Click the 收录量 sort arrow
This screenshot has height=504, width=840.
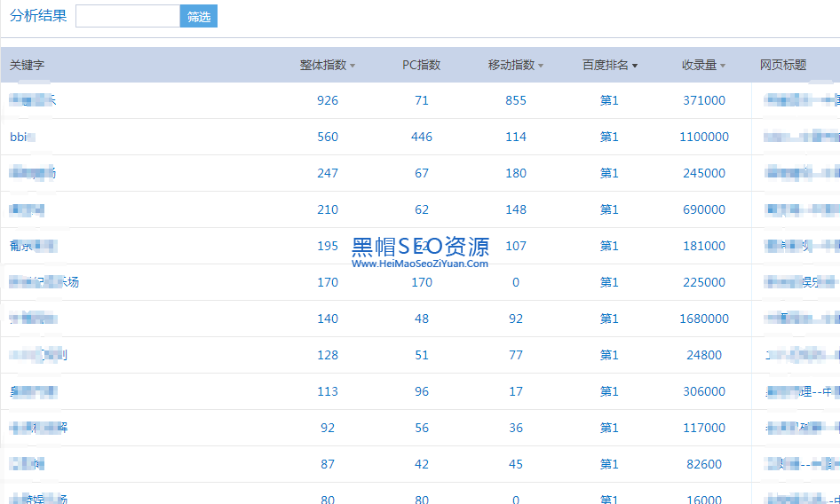(x=723, y=66)
